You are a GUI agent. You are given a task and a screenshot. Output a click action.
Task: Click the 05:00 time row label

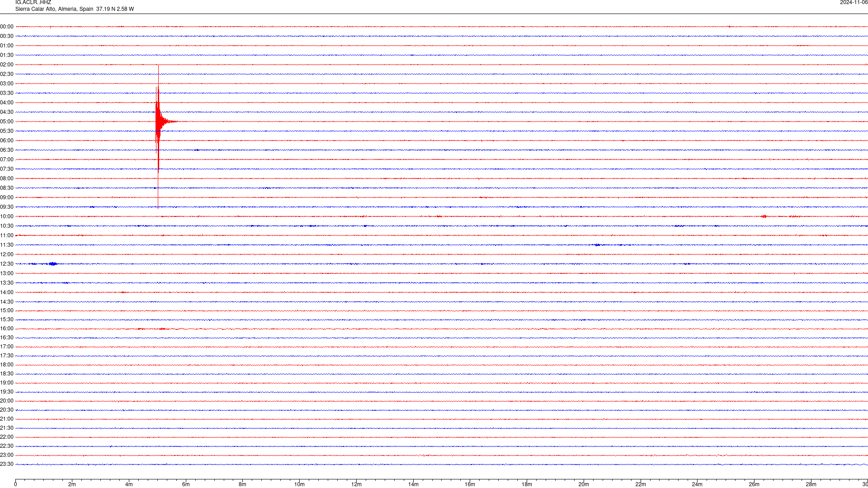pyautogui.click(x=7, y=122)
